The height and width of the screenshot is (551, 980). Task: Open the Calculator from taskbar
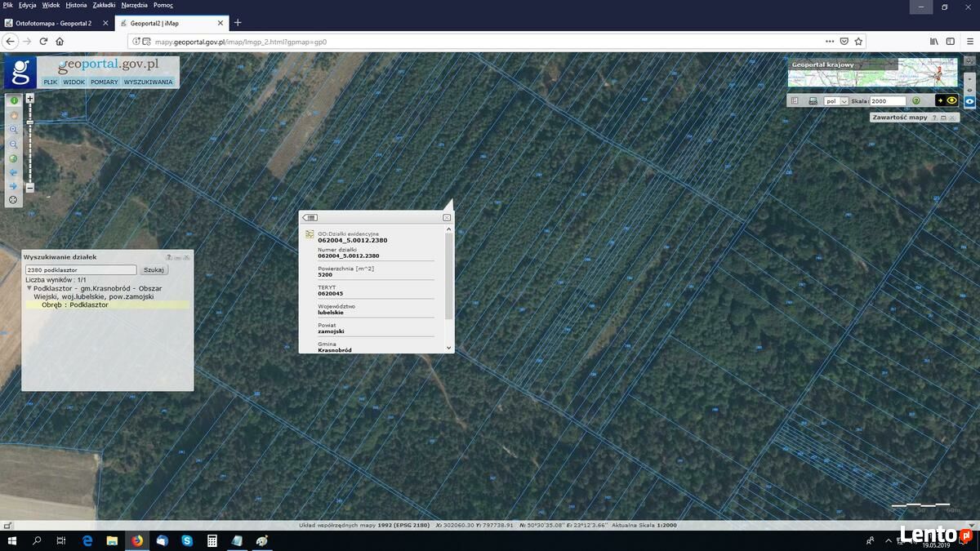(212, 540)
